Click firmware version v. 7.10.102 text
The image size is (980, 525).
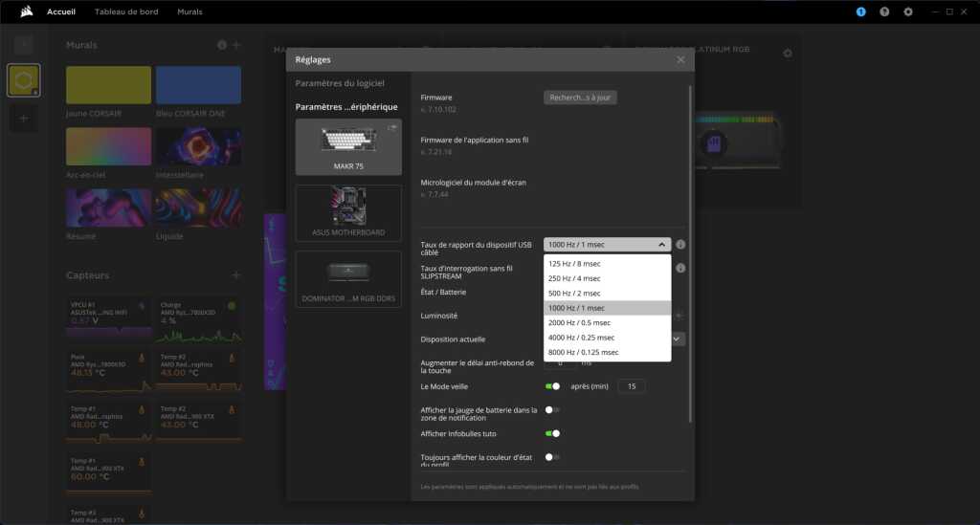tap(438, 109)
